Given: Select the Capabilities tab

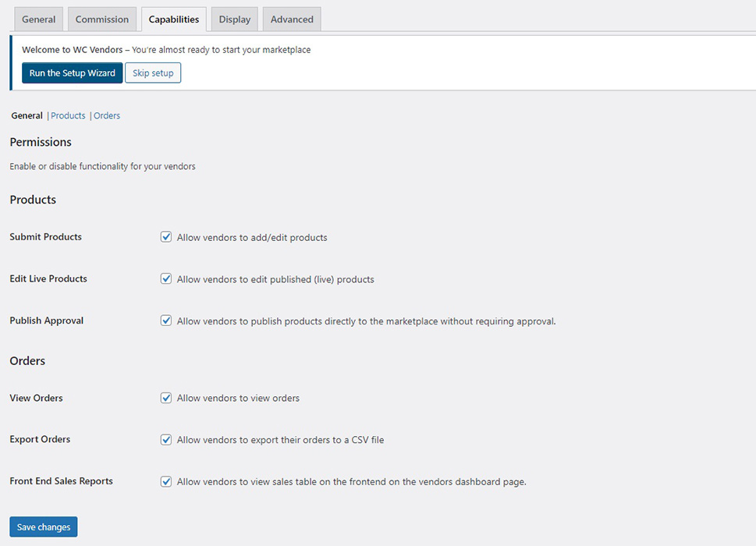Looking at the screenshot, I should 173,19.
